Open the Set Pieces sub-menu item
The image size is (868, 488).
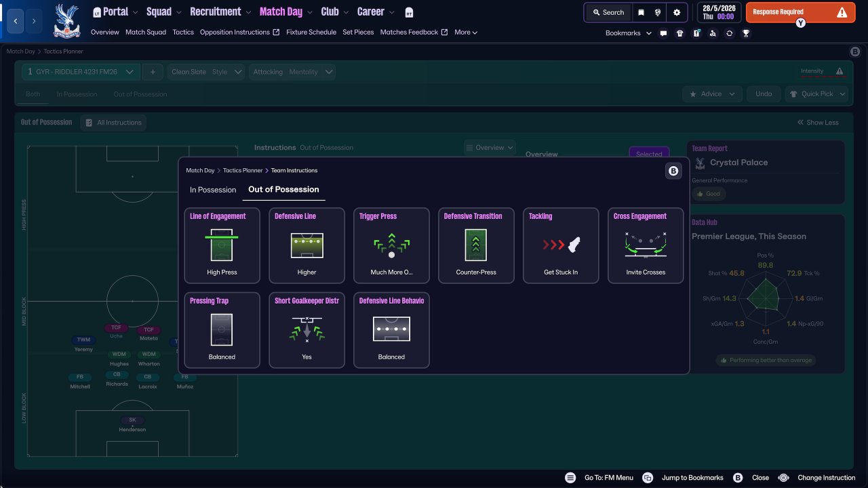358,33
